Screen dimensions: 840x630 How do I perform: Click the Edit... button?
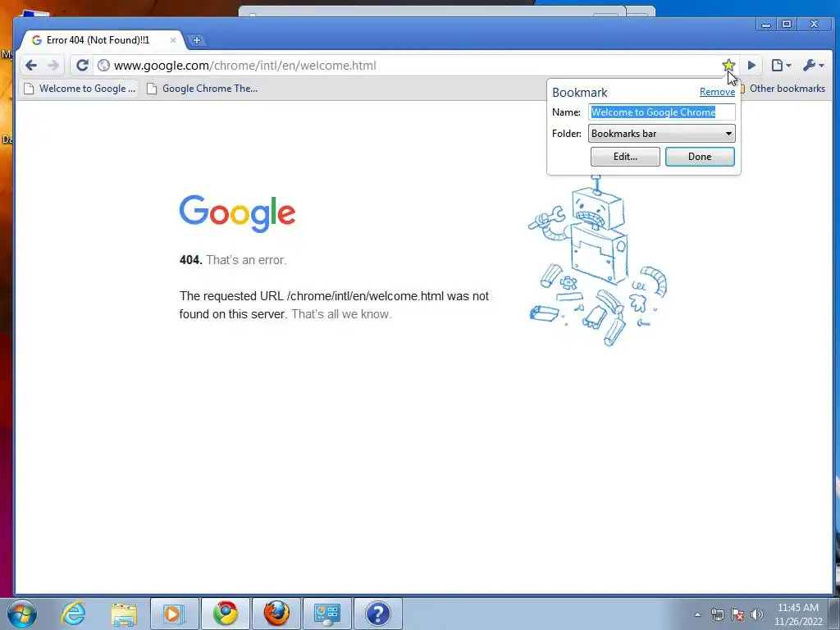[x=625, y=157]
